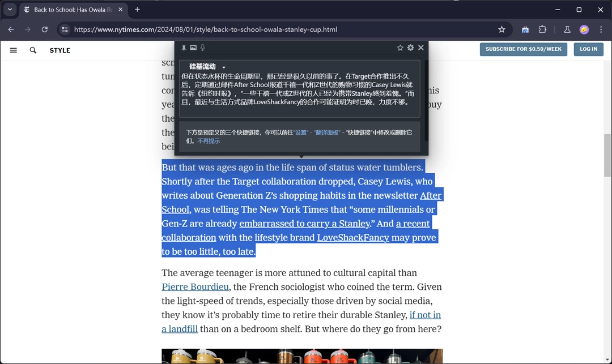Open the Extensions puzzle icon
612x364 pixels.
542,29
